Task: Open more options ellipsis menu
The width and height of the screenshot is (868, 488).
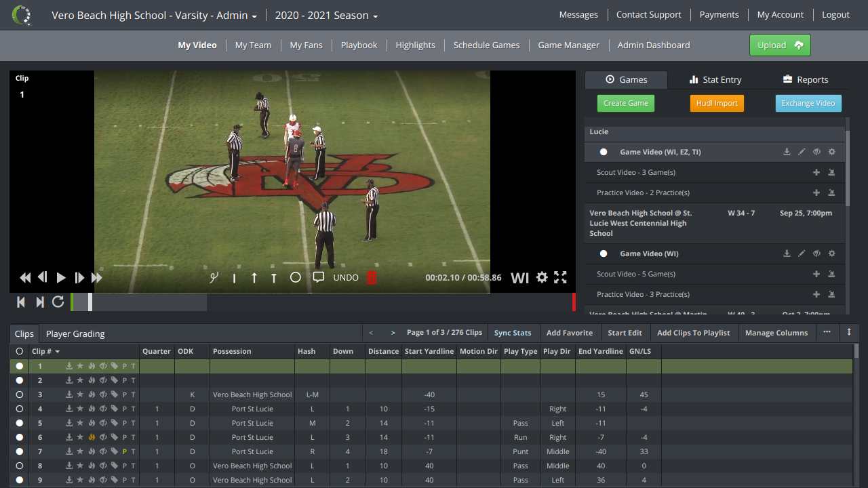Action: [x=827, y=332]
